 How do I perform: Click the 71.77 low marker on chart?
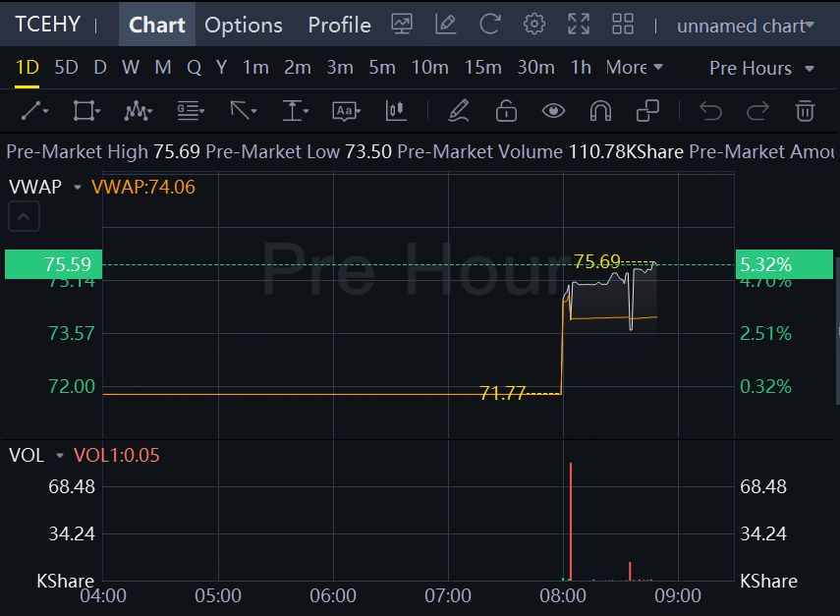point(502,394)
